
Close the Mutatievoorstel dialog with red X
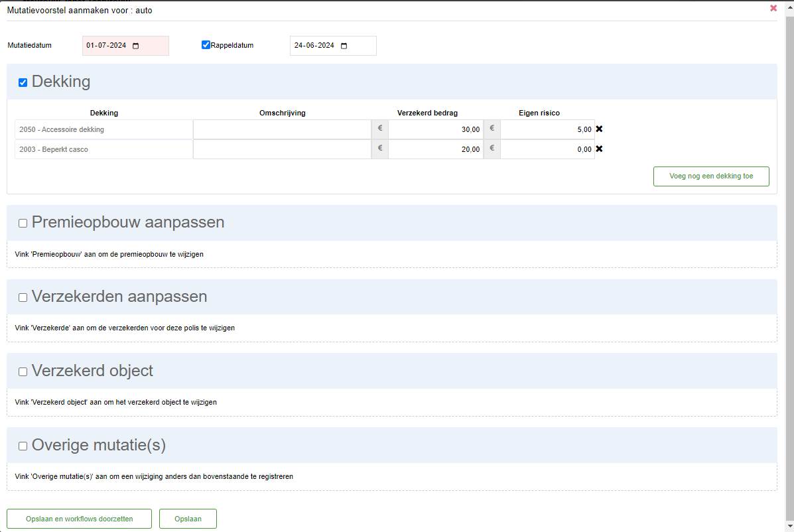coord(773,8)
